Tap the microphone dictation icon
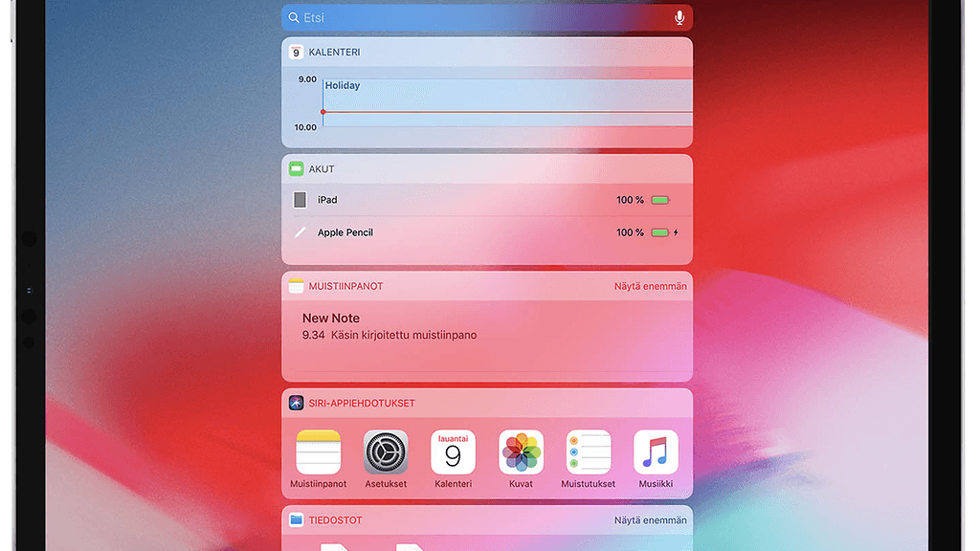 point(679,17)
